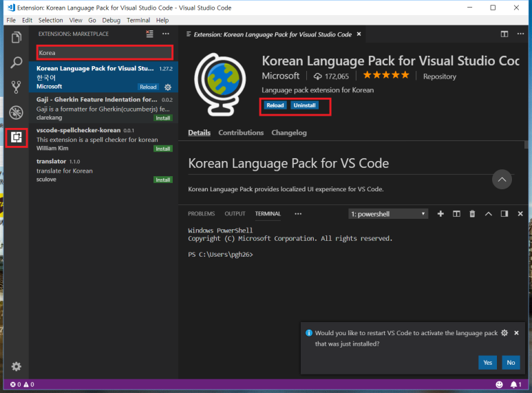
Task: Open the Debug view in activity bar
Action: (x=17, y=112)
